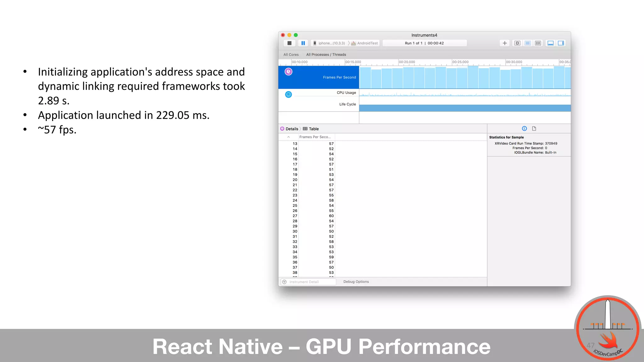This screenshot has height=362, width=644.
Task: Close the Instruments4 window
Action: [x=283, y=35]
